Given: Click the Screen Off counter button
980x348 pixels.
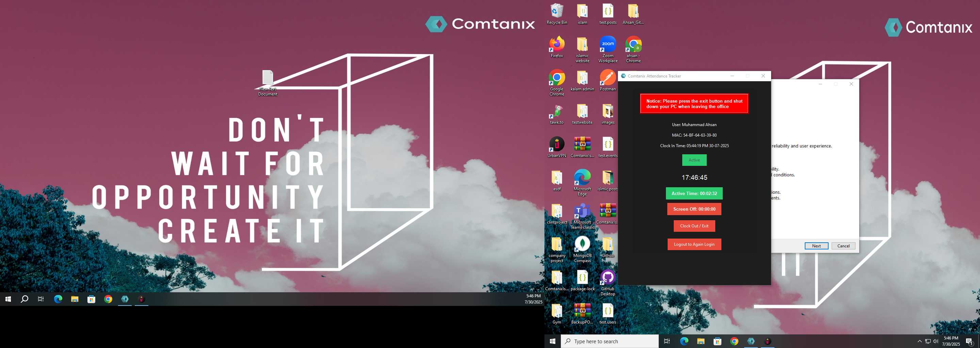Looking at the screenshot, I should tap(694, 209).
